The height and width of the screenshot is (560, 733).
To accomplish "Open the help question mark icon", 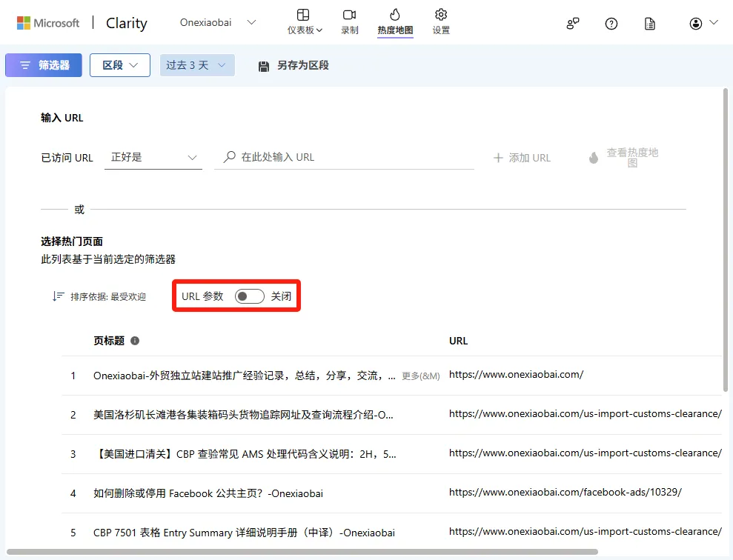I will coord(611,24).
